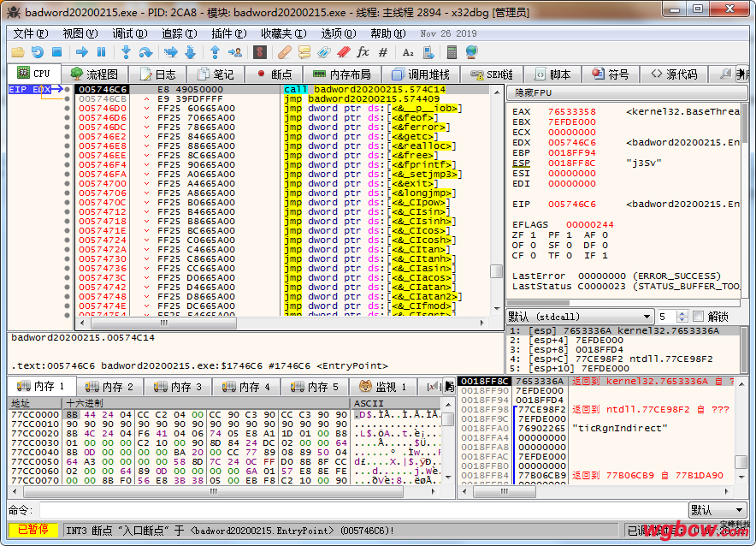This screenshot has height=546, width=756.
Task: Select disassembly row at address 005746CB
Action: [283, 99]
